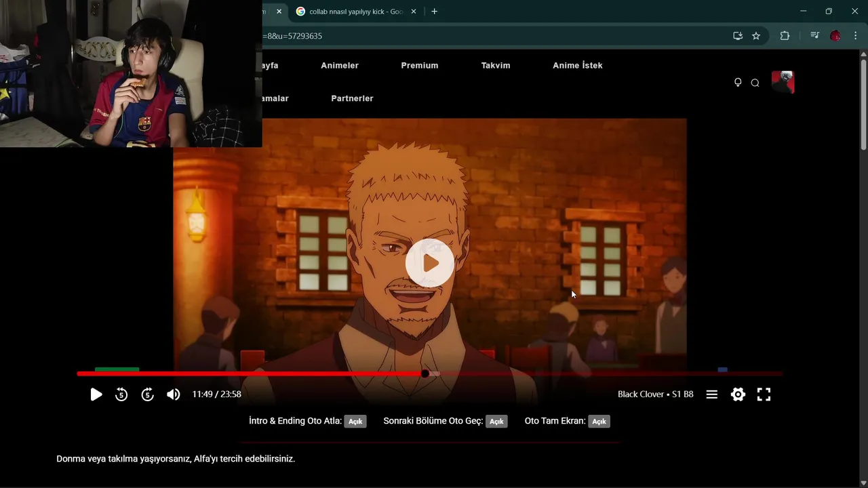Switch to the collab nnasıl yapılyıy kick tab

[x=356, y=12]
